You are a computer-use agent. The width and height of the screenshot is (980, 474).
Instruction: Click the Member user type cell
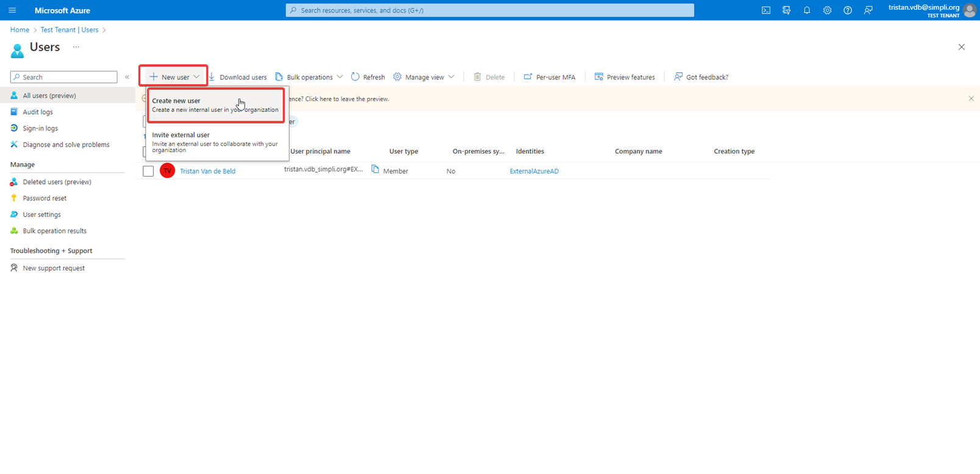tap(396, 171)
